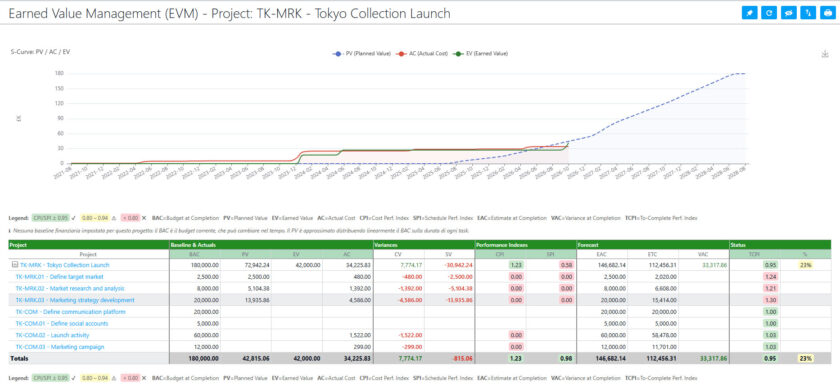Click the ETC column header
The height and width of the screenshot is (384, 840).
point(652,254)
